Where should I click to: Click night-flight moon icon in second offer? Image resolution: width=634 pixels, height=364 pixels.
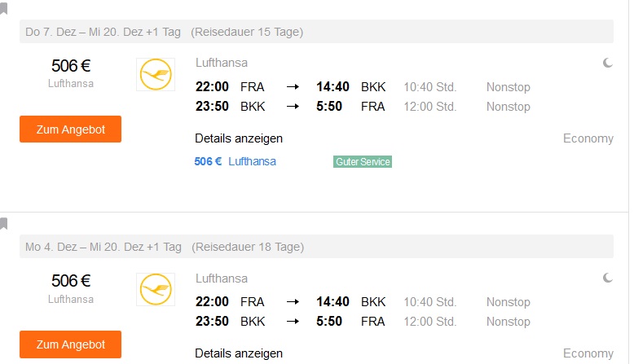[x=607, y=278]
